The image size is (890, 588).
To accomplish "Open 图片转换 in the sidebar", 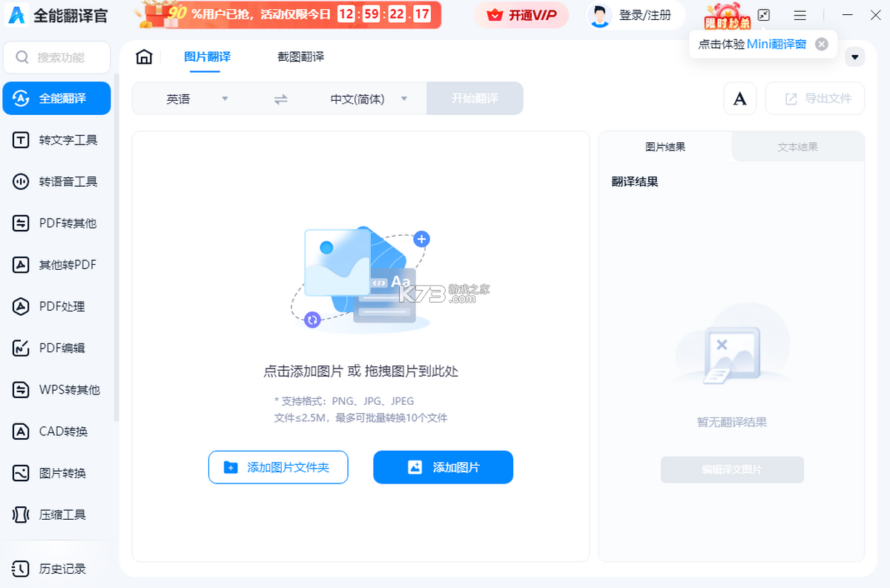I will tap(56, 472).
